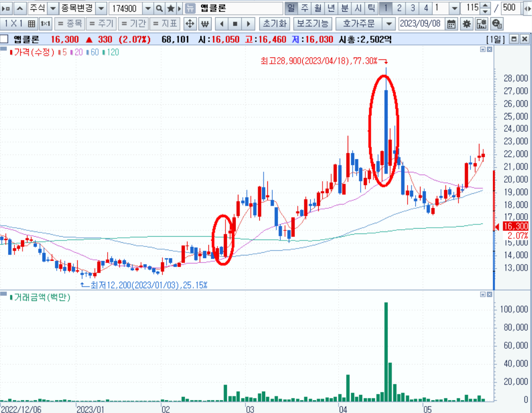
Task: Click the 1X1 chart layout grid button
Action: 19,24
